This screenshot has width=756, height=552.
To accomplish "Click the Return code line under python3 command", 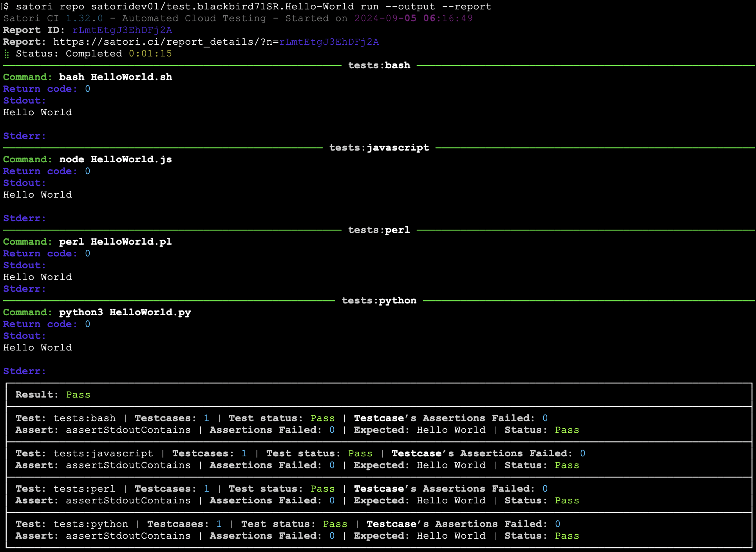I will point(47,324).
